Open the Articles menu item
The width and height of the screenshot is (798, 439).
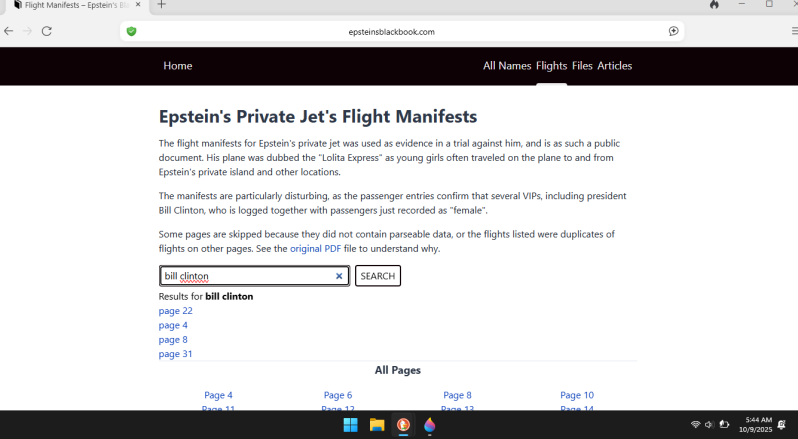(614, 66)
